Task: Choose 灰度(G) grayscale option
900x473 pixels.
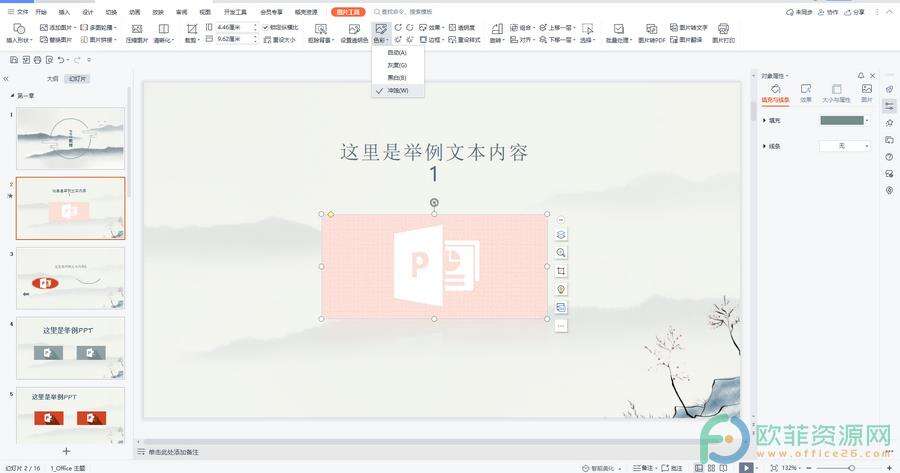Action: click(397, 65)
